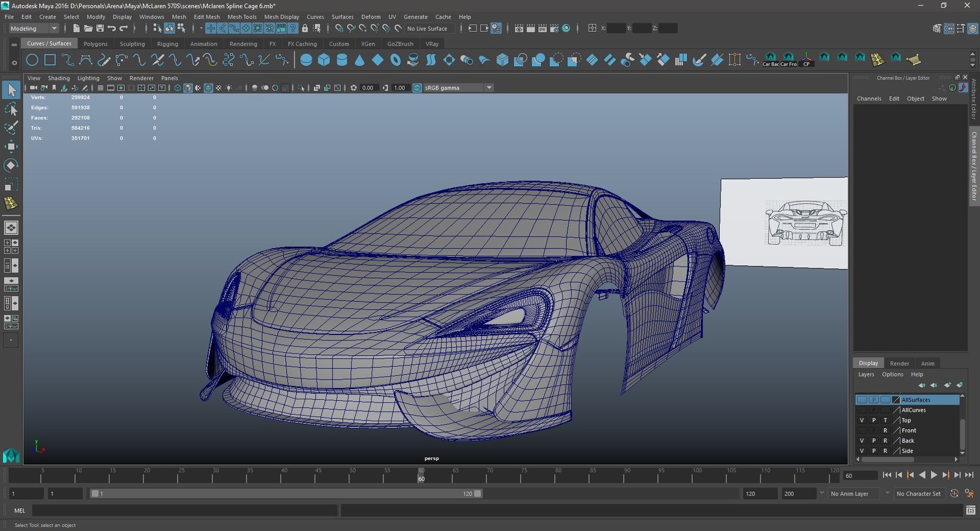Run the CP shelf button
This screenshot has width=980, height=531.
pos(806,59)
